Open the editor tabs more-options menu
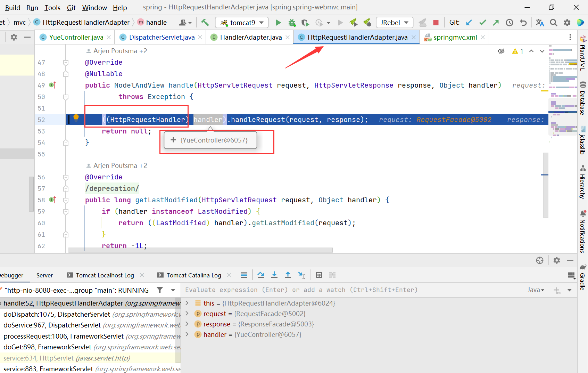The height and width of the screenshot is (373, 588). tap(570, 37)
